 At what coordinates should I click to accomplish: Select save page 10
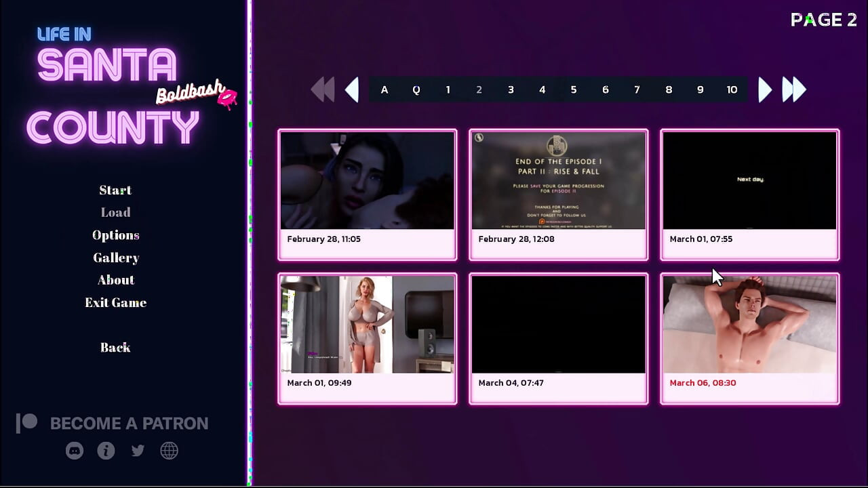coord(732,90)
